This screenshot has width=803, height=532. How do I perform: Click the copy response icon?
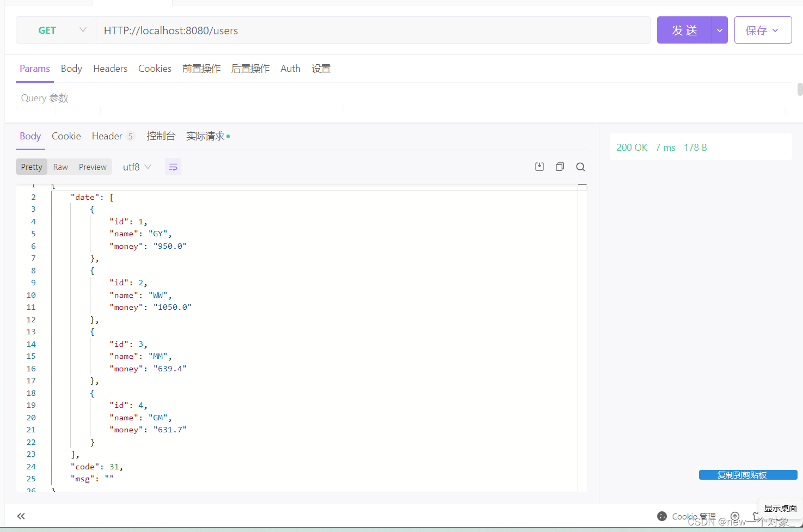point(560,167)
